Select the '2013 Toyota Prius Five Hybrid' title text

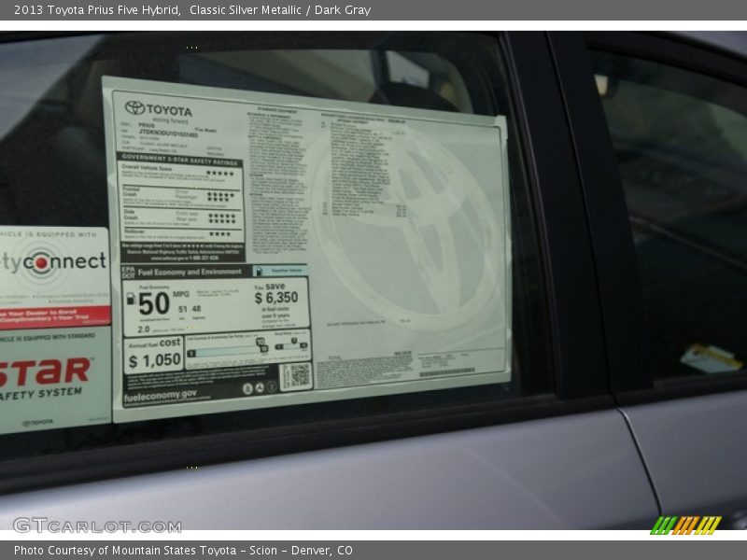coord(97,10)
